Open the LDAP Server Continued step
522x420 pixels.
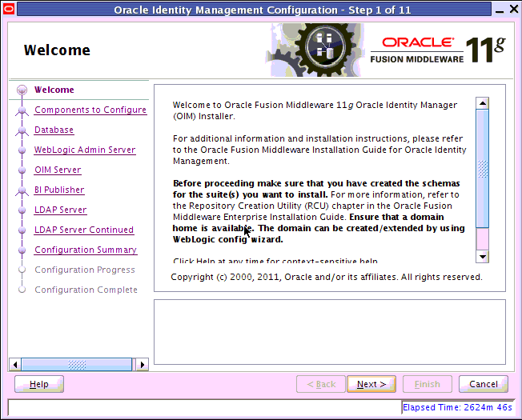pyautogui.click(x=84, y=230)
